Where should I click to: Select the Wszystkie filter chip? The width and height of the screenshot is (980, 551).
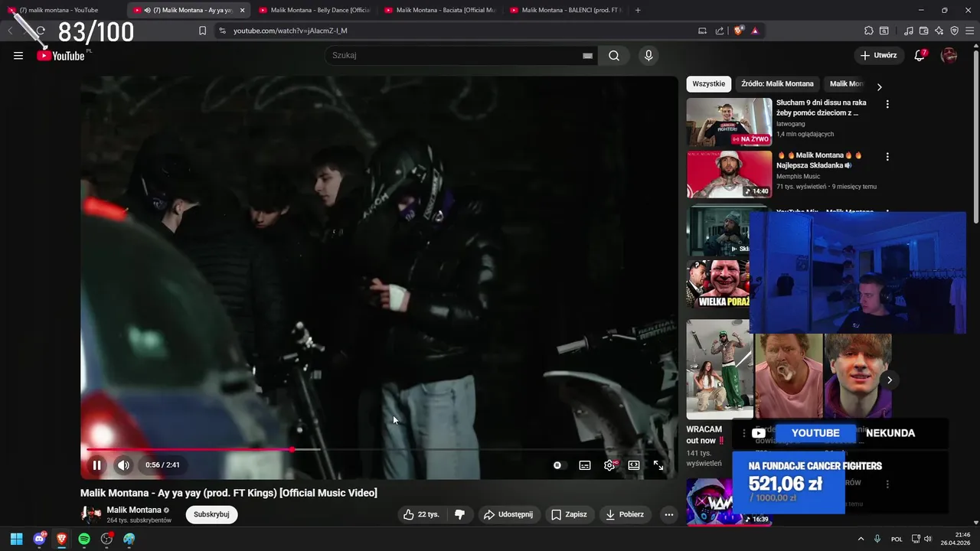tap(708, 84)
